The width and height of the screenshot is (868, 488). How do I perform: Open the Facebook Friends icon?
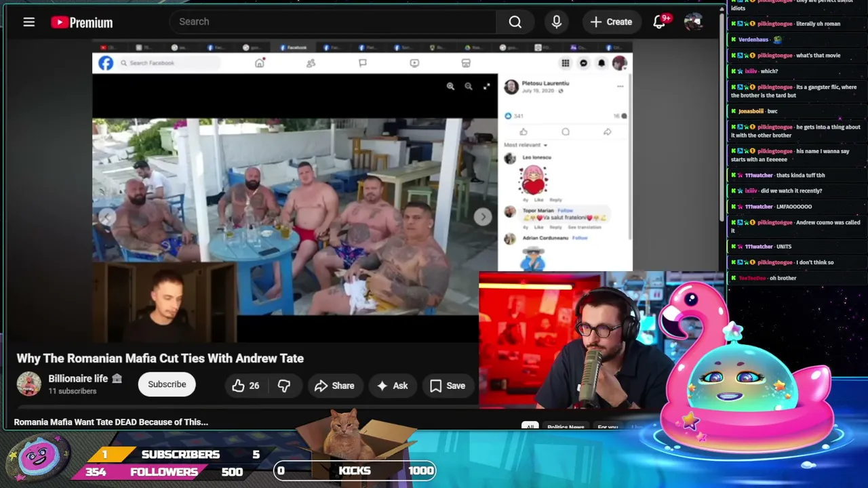[311, 63]
